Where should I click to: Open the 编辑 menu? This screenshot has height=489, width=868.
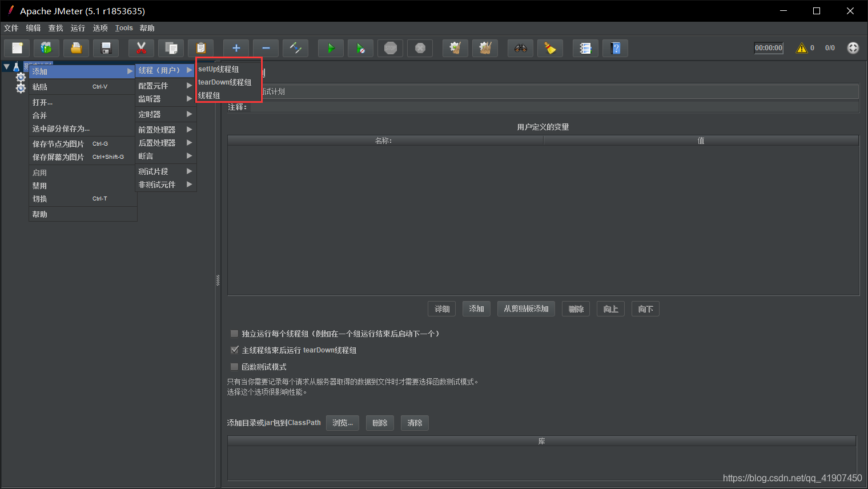pos(33,28)
